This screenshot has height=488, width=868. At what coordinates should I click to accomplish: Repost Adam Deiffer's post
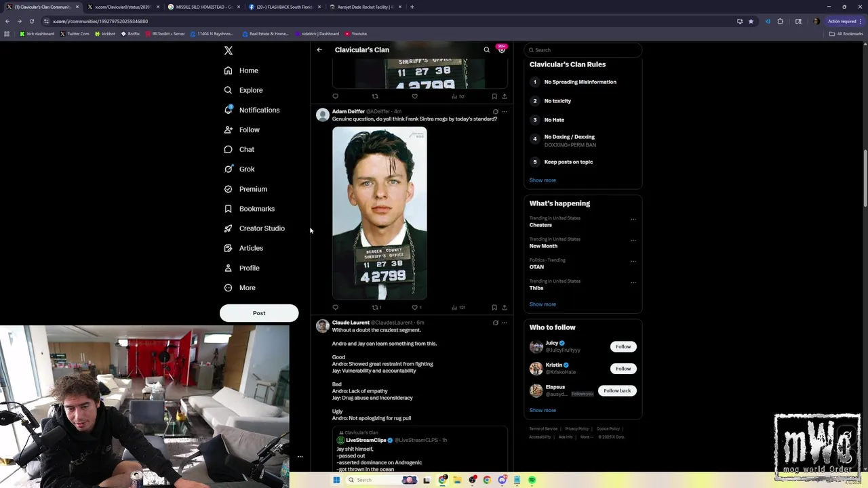[x=375, y=308]
